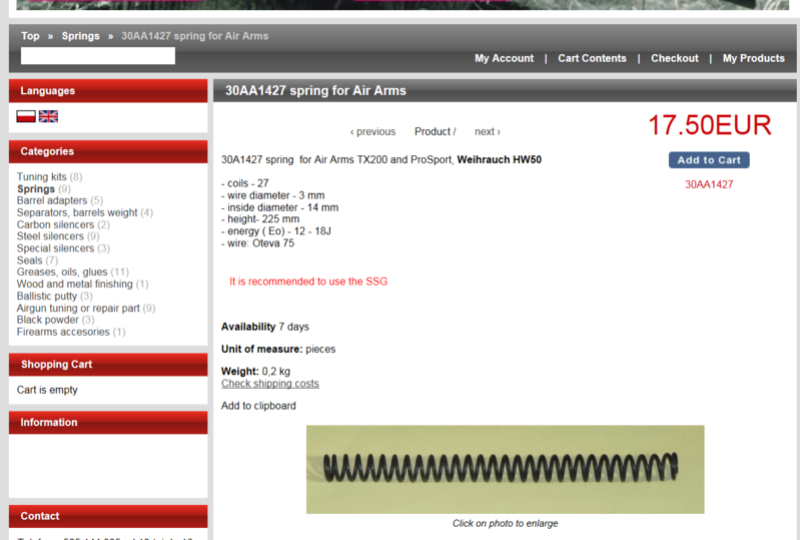The width and height of the screenshot is (800, 540).
Task: Click the 'Availability 7 days' text
Action: pos(265,327)
